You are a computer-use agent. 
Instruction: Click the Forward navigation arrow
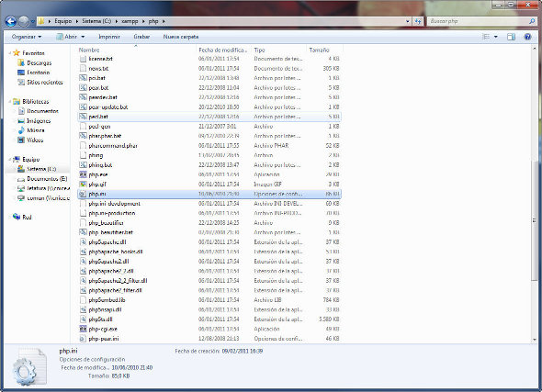[x=24, y=21]
